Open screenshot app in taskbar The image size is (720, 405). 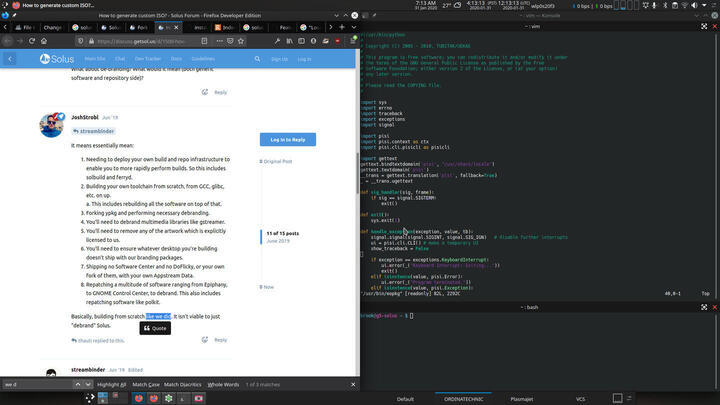pyautogui.click(x=198, y=399)
